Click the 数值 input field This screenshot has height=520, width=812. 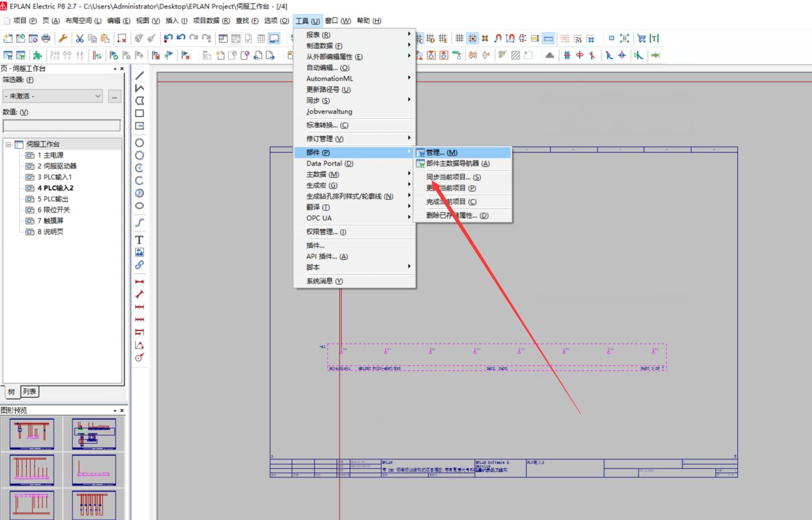coord(62,126)
